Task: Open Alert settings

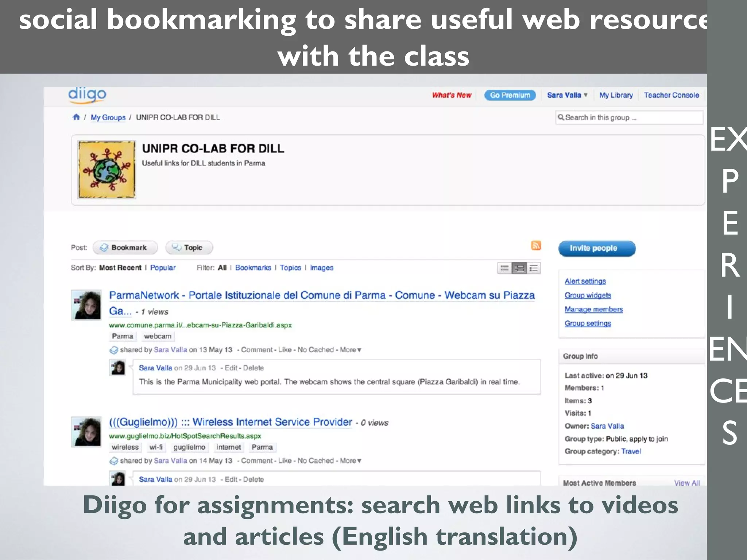Action: point(585,281)
